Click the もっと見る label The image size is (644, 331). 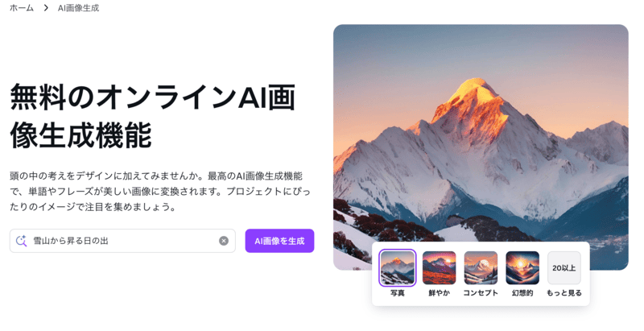[x=564, y=293]
